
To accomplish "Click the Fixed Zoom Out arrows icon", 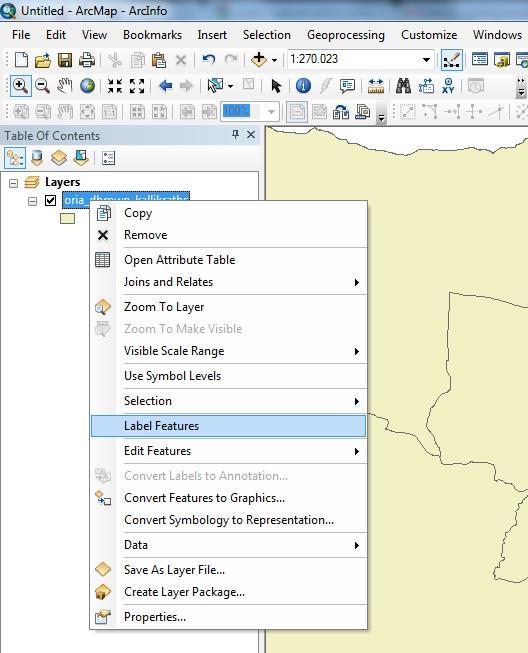I will pos(137,86).
